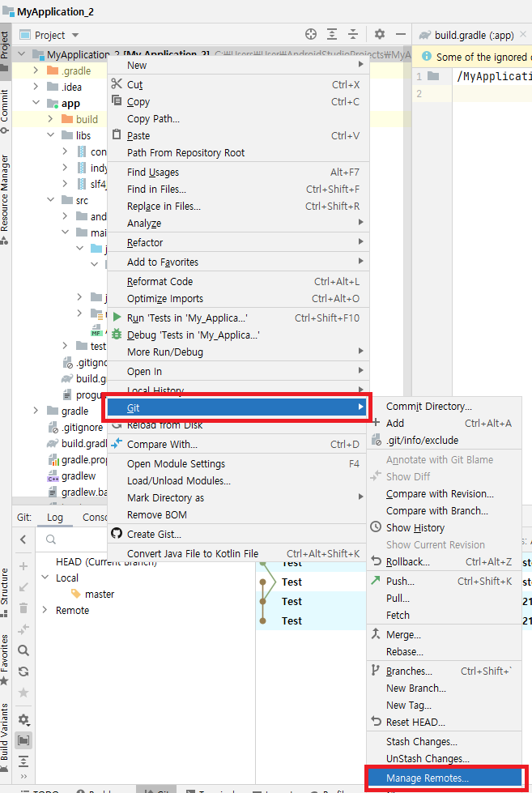Screen dimensions: 532x793
Task: Collapse the app module folder
Action: pyautogui.click(x=36, y=103)
